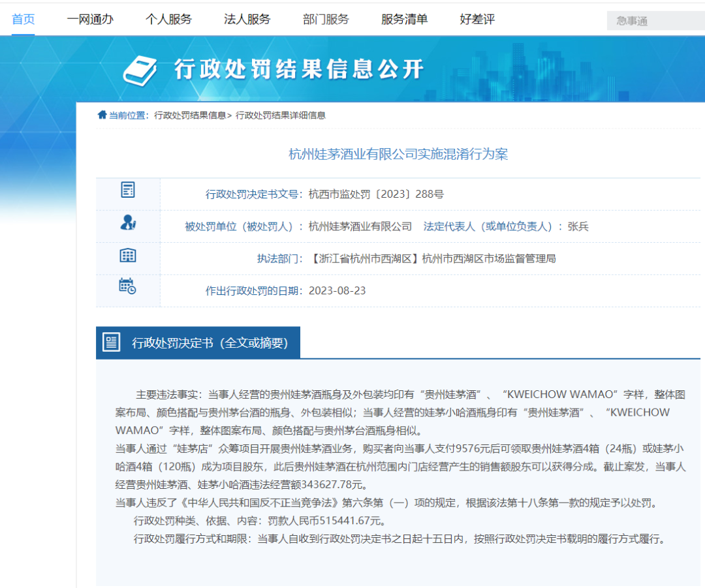Screen dimensions: 705x588
Task: Open the 好差评 navigation item
Action: pyautogui.click(x=477, y=20)
